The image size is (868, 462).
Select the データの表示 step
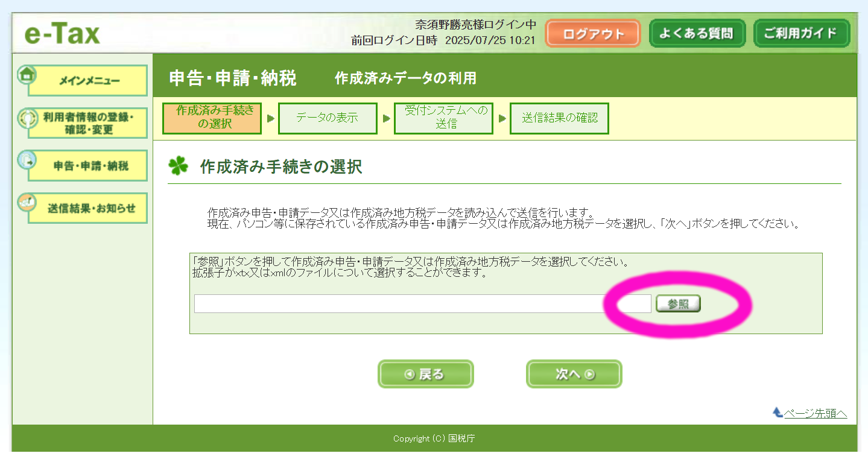(328, 118)
